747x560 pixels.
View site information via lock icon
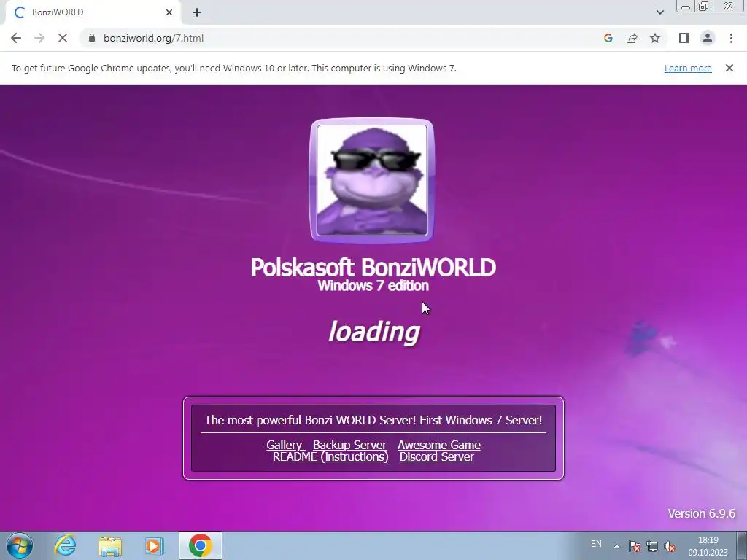pos(92,38)
